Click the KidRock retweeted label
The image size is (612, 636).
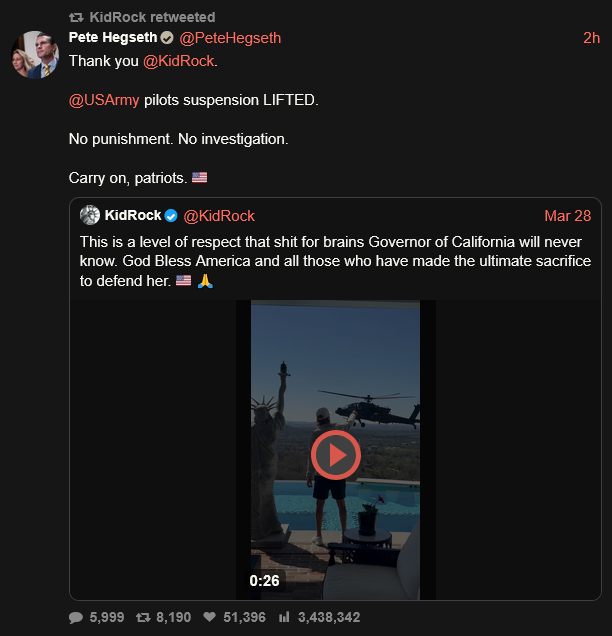click(x=152, y=17)
